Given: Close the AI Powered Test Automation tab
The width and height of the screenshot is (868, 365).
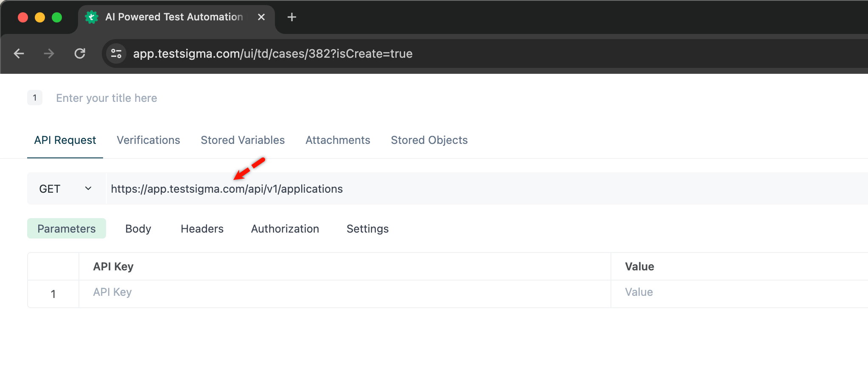Looking at the screenshot, I should point(261,17).
